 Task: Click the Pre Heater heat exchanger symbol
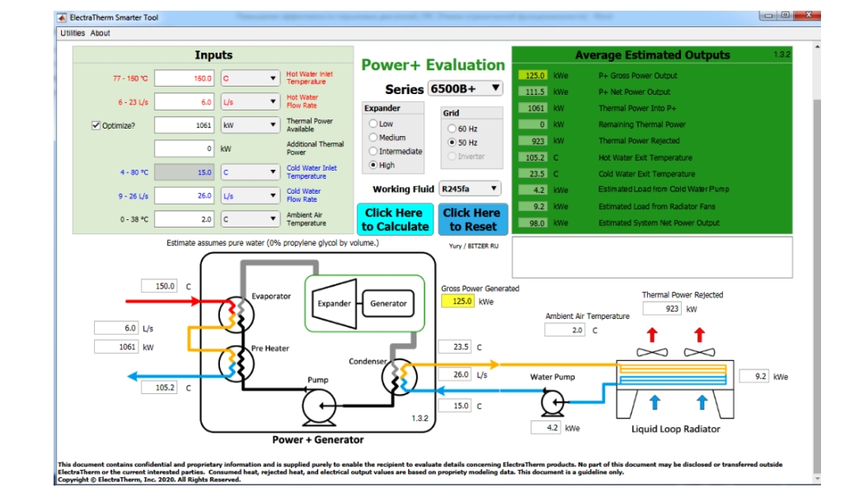[237, 364]
